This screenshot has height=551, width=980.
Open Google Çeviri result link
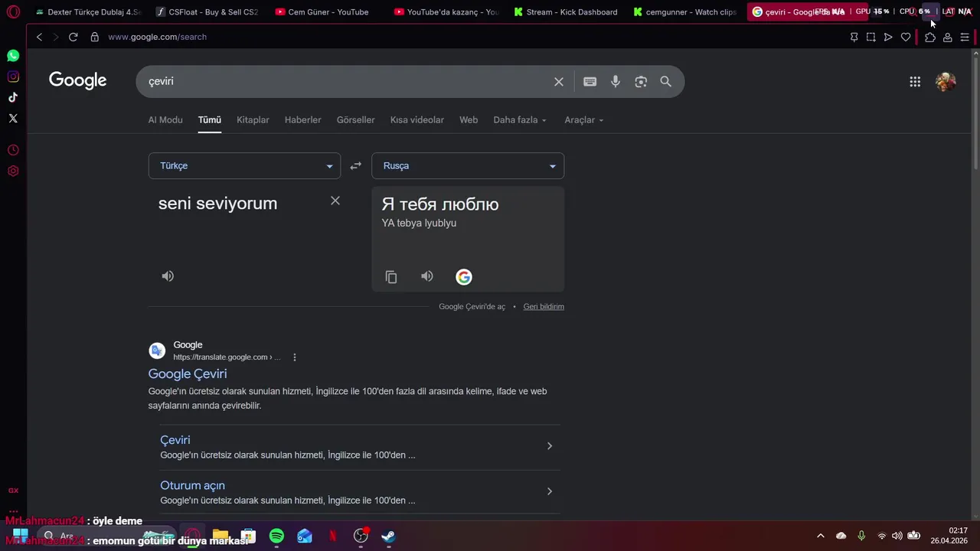coord(188,373)
